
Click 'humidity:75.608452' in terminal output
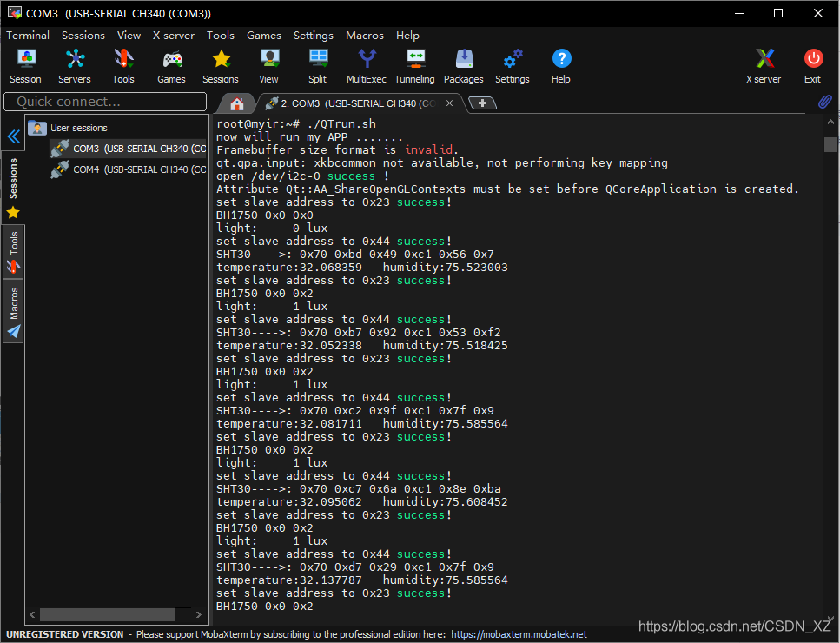(445, 501)
